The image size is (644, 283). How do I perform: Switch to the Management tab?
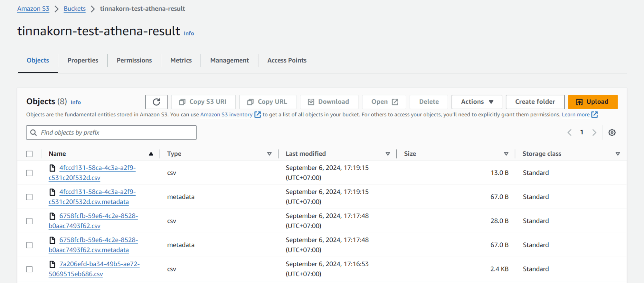pos(230,60)
